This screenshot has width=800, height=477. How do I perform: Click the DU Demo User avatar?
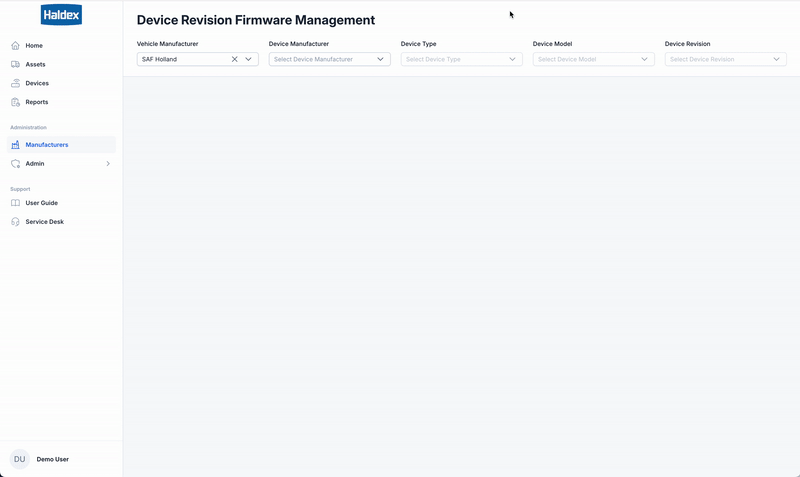19,459
